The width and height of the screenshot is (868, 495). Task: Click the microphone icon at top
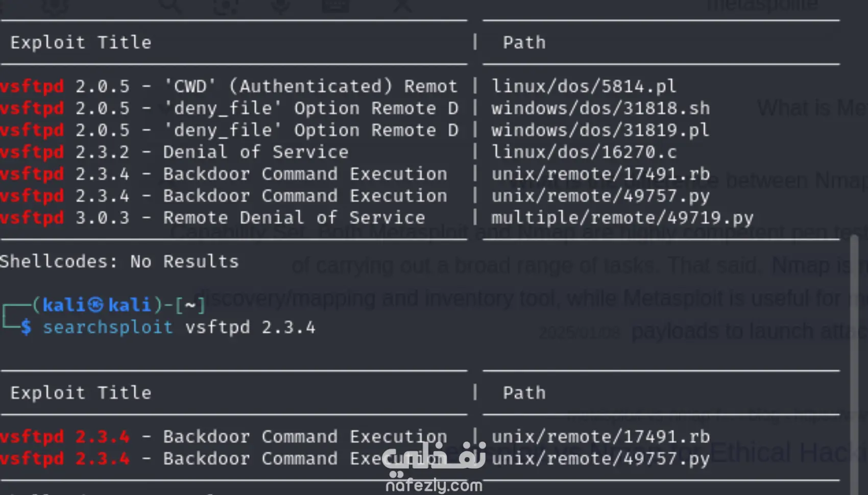point(280,5)
